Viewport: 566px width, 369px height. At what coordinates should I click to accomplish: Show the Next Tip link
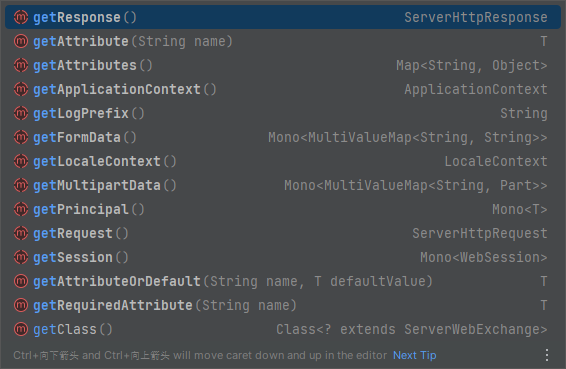414,355
